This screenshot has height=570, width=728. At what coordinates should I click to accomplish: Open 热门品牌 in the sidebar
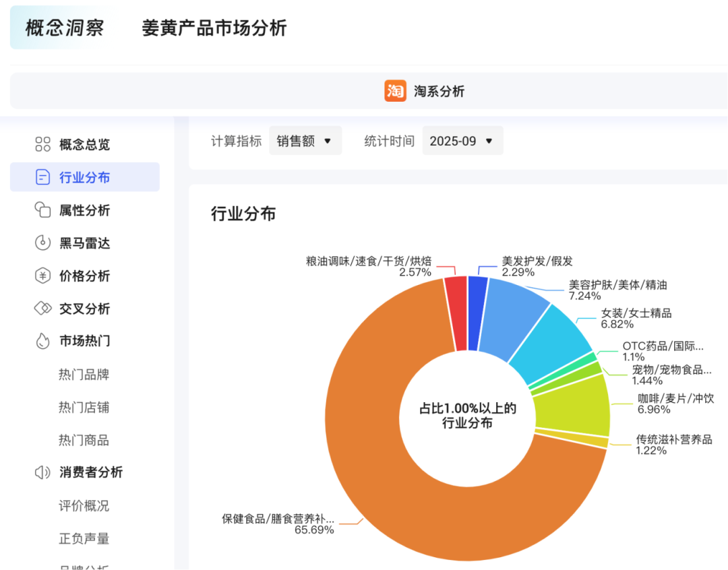tap(84, 375)
